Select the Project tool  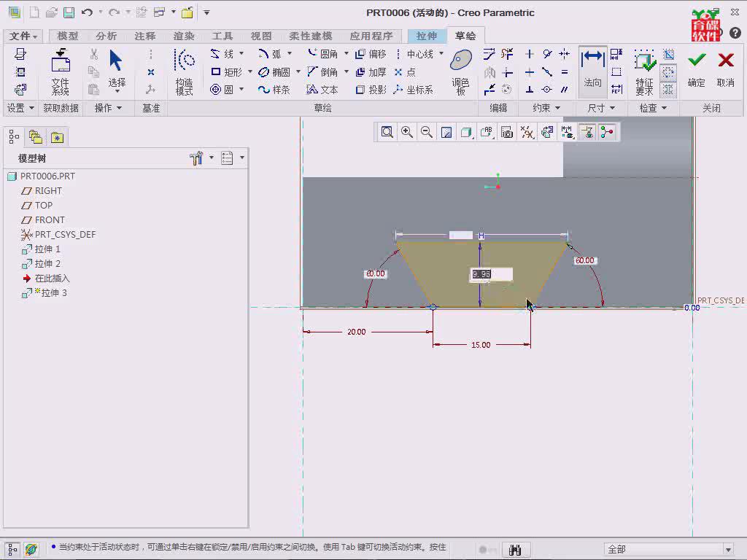pyautogui.click(x=371, y=90)
